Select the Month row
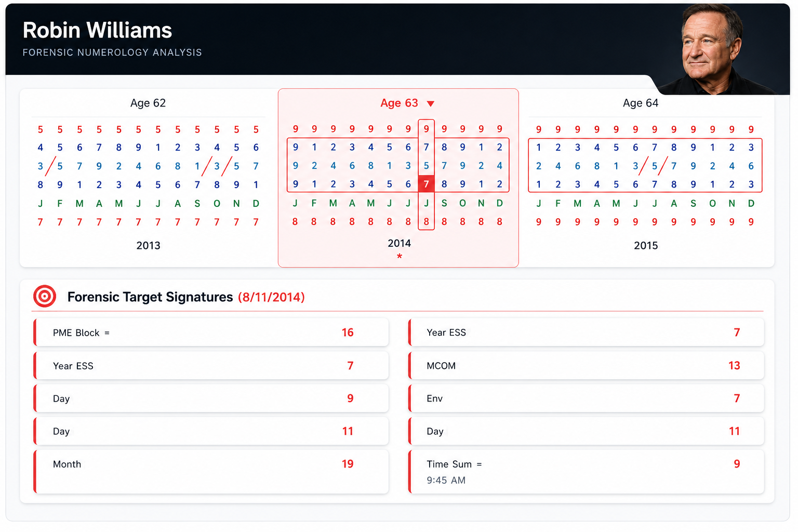798x532 pixels. (x=211, y=472)
